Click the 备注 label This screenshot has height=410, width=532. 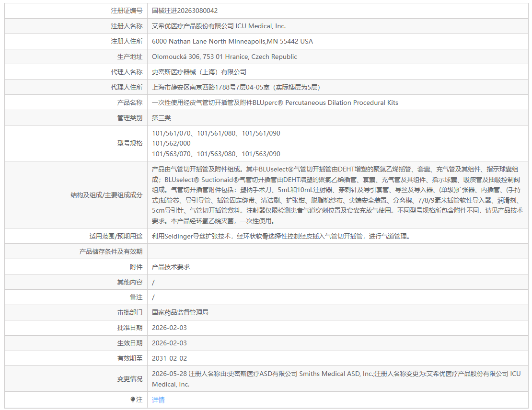(136, 297)
